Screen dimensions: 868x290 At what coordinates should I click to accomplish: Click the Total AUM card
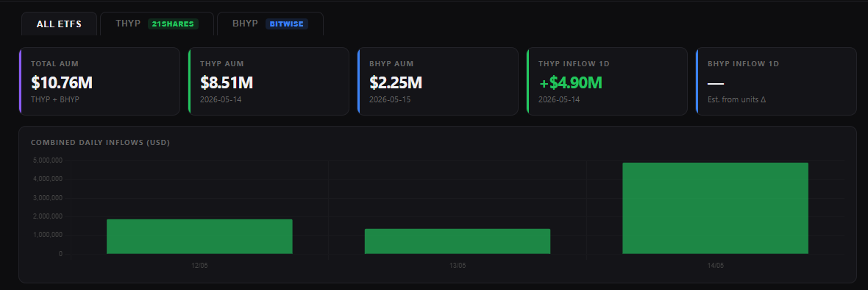pos(99,82)
